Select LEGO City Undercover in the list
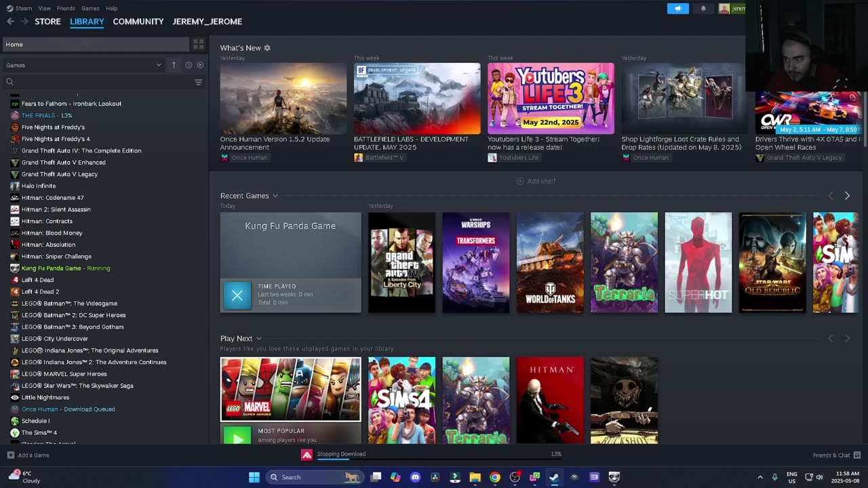868x488 pixels. pyautogui.click(x=55, y=338)
